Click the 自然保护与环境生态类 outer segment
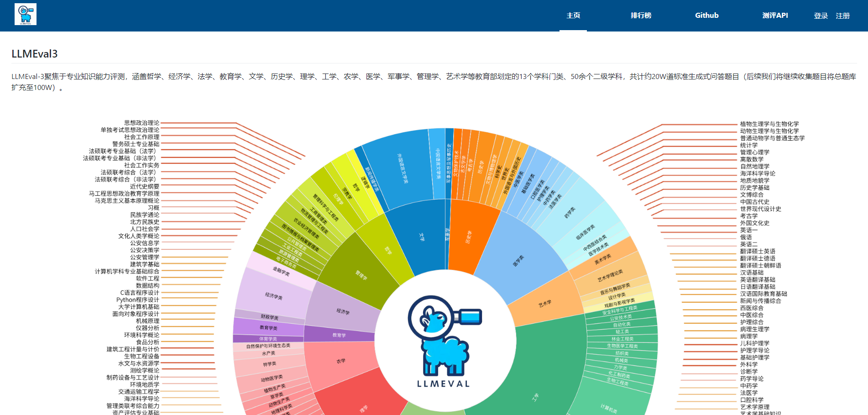The height and width of the screenshot is (415, 868). coord(268,346)
